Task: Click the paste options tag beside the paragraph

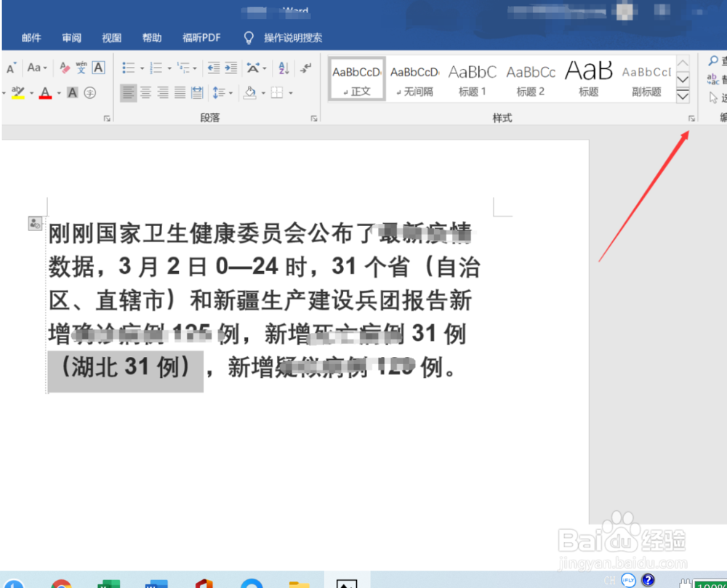Action: [x=35, y=223]
